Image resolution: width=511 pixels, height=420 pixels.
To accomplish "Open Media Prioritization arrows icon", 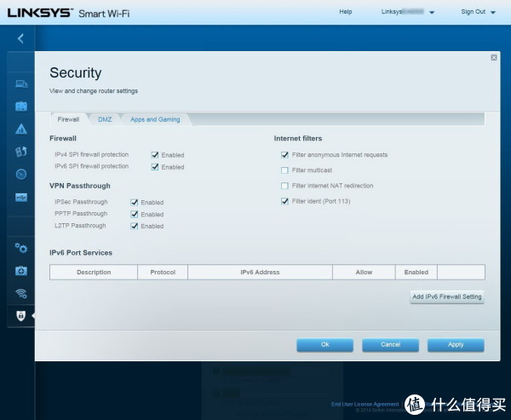I will click(x=21, y=152).
